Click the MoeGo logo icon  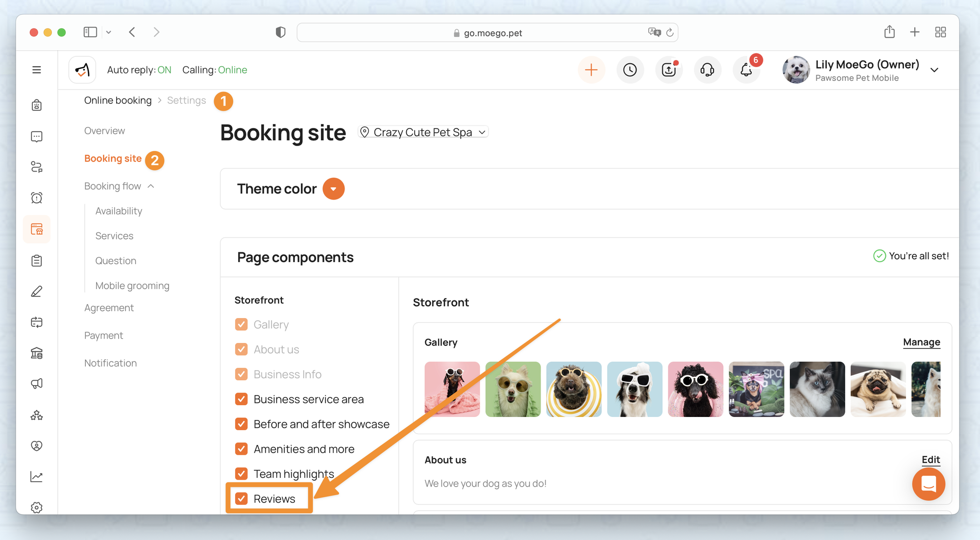[82, 70]
